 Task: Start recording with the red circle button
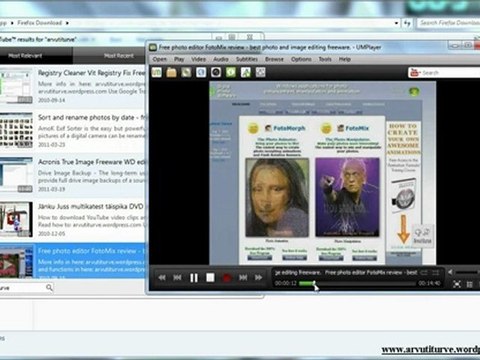[227, 278]
